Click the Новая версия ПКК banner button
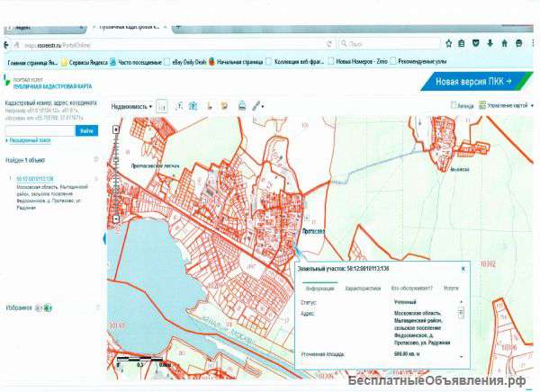540x392 pixels. coord(473,81)
